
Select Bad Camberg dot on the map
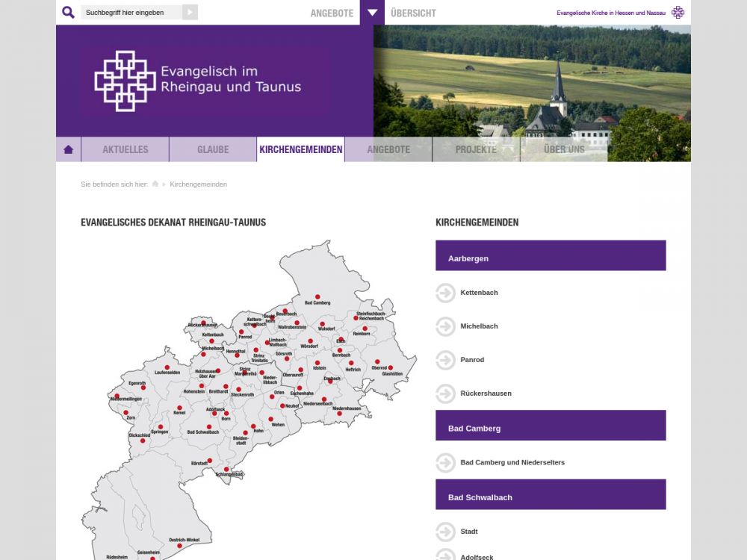click(x=317, y=296)
